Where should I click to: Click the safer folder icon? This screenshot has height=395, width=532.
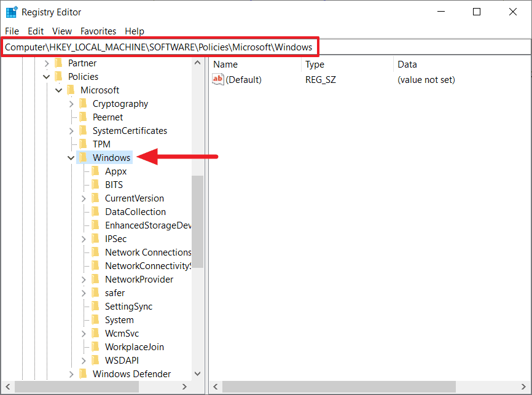(x=96, y=293)
